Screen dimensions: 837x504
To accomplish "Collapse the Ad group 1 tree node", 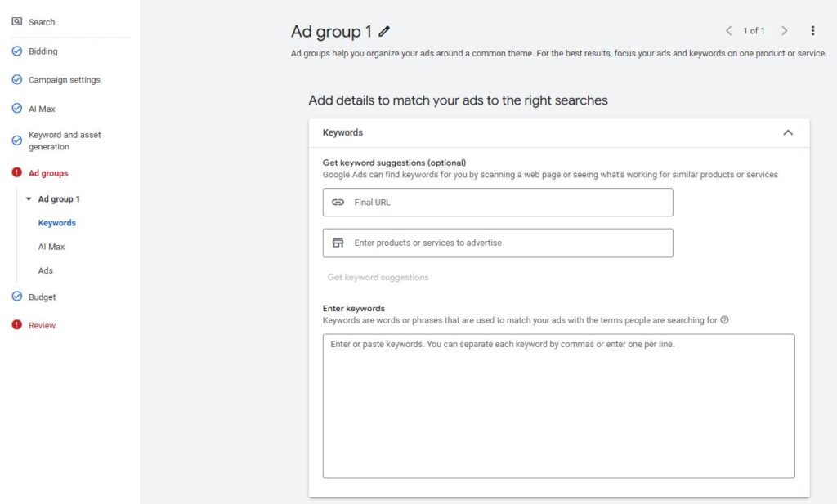I will (x=29, y=199).
